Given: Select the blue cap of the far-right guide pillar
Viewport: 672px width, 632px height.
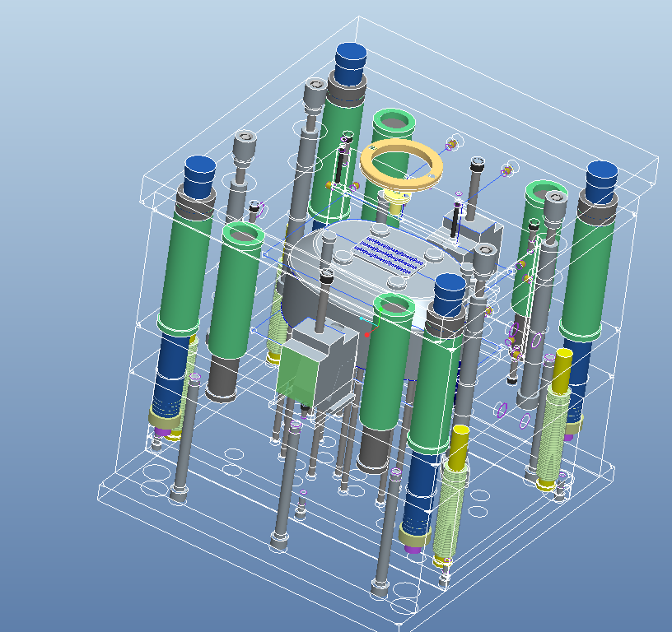Looking at the screenshot, I should coord(601,183).
